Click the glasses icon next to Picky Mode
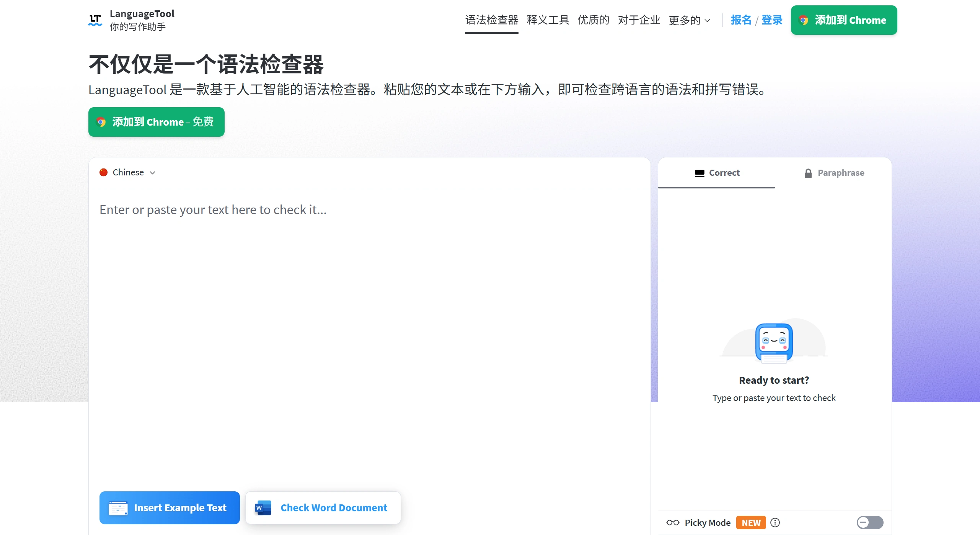Image resolution: width=980 pixels, height=535 pixels. tap(672, 522)
